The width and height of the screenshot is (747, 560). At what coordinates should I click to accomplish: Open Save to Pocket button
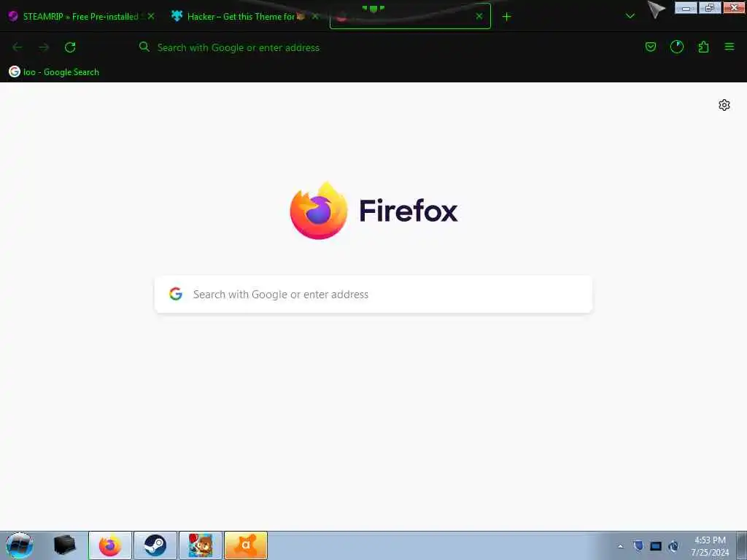pos(650,47)
